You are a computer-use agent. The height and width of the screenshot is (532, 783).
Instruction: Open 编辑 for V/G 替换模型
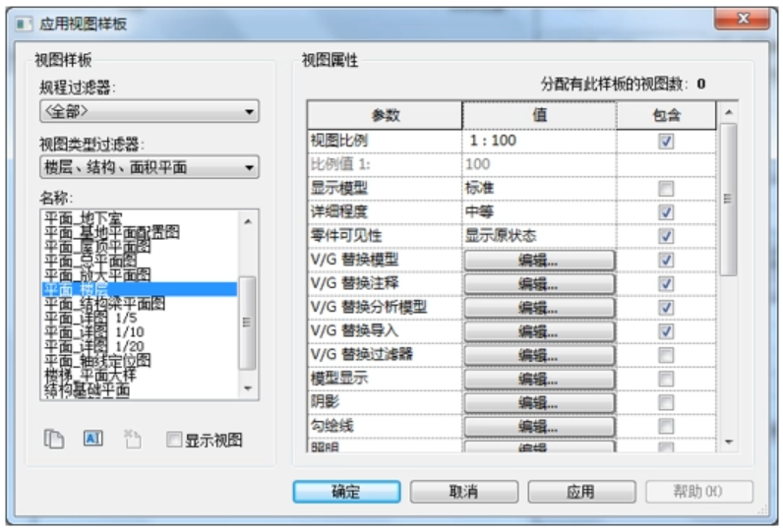[538, 260]
